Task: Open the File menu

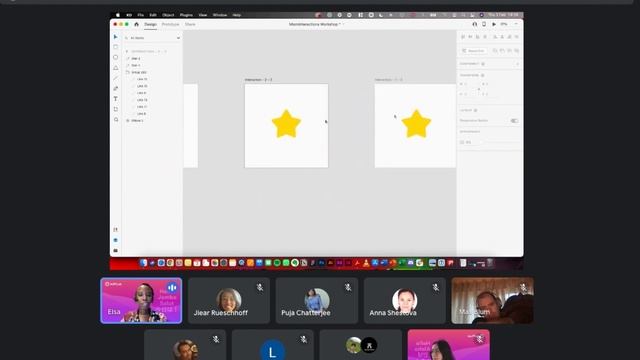Action: pyautogui.click(x=140, y=15)
